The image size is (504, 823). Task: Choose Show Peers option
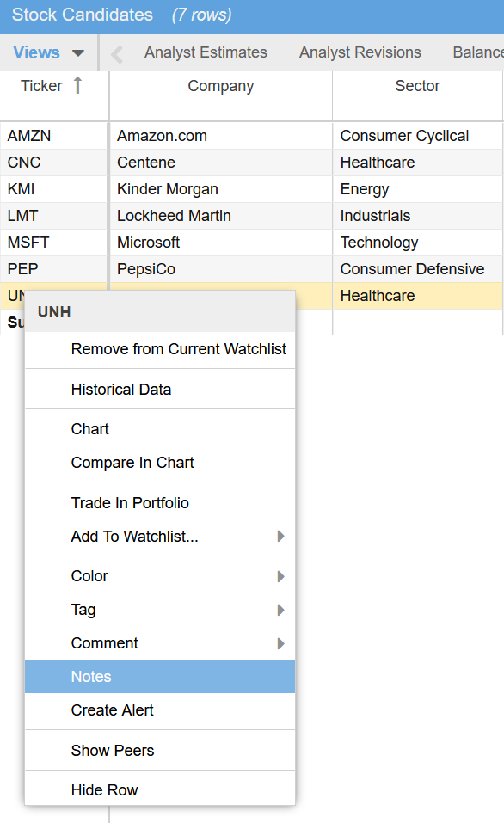pos(160,751)
